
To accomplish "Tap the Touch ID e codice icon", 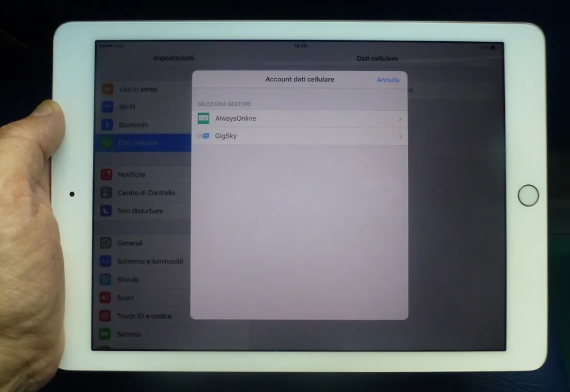I will pyautogui.click(x=106, y=316).
